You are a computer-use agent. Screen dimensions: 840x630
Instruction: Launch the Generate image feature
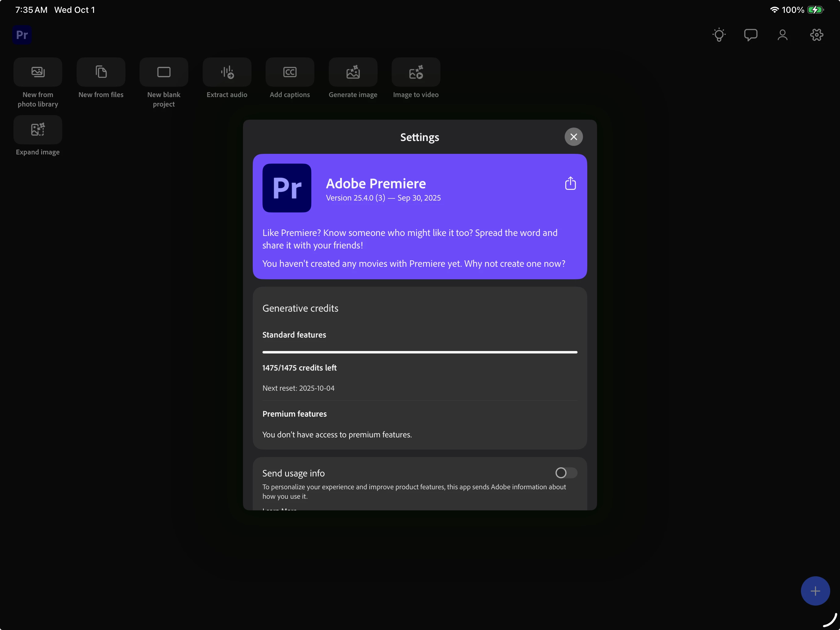click(353, 72)
